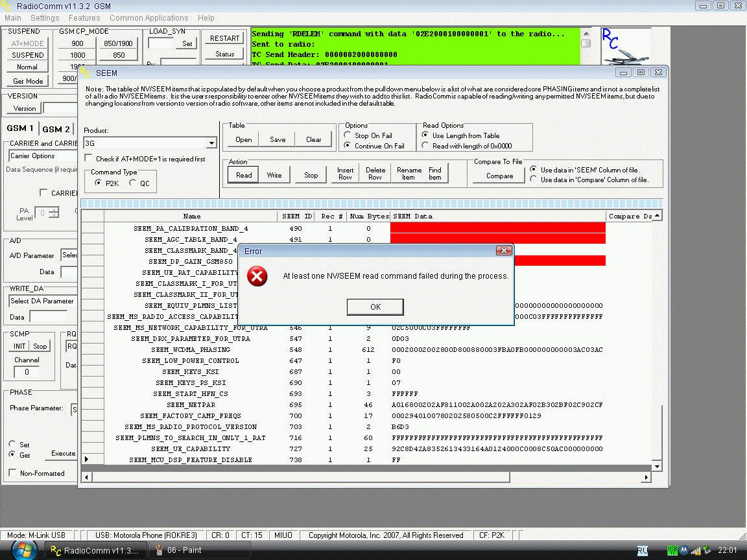Click PA Level stepper arrows

tap(54, 213)
